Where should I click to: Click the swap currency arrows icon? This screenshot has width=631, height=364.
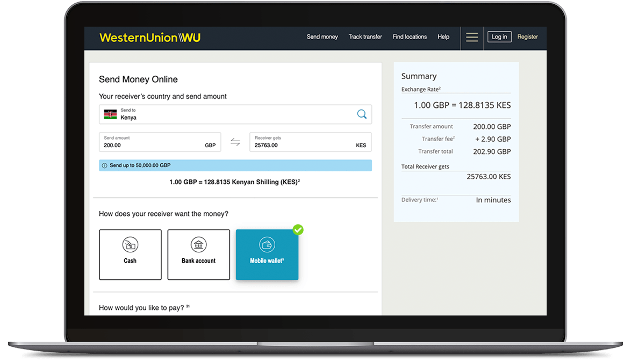click(x=235, y=142)
